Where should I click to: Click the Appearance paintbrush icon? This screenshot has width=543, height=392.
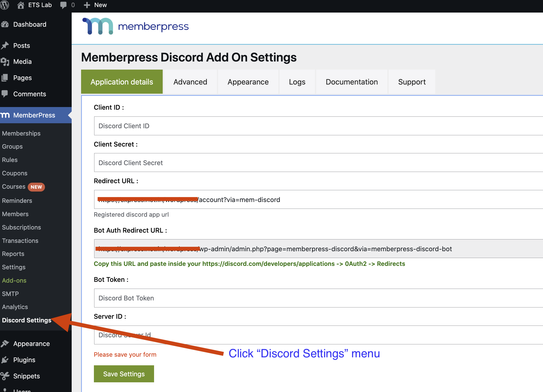pos(5,344)
